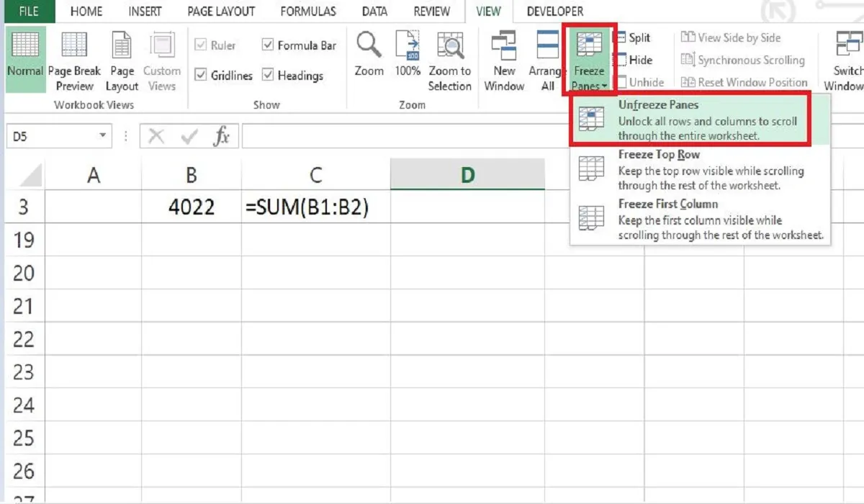Click the Name Box showing D5

coord(50,135)
